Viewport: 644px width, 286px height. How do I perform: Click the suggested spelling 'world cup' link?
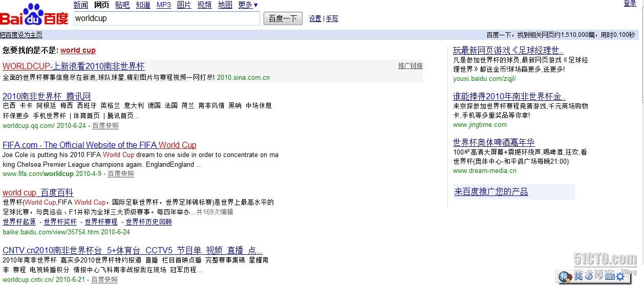click(x=78, y=50)
